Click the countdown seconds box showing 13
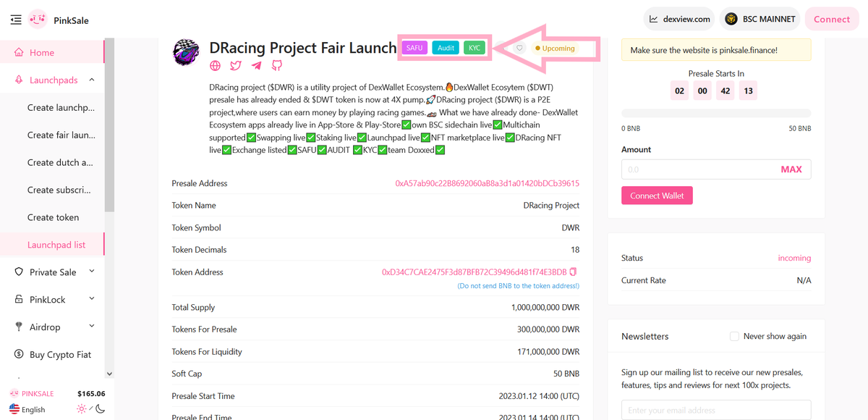 [x=748, y=91]
